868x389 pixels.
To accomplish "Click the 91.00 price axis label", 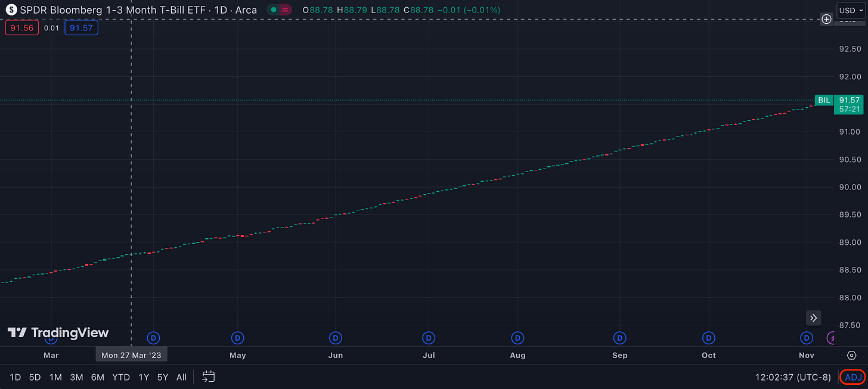I will coord(850,132).
